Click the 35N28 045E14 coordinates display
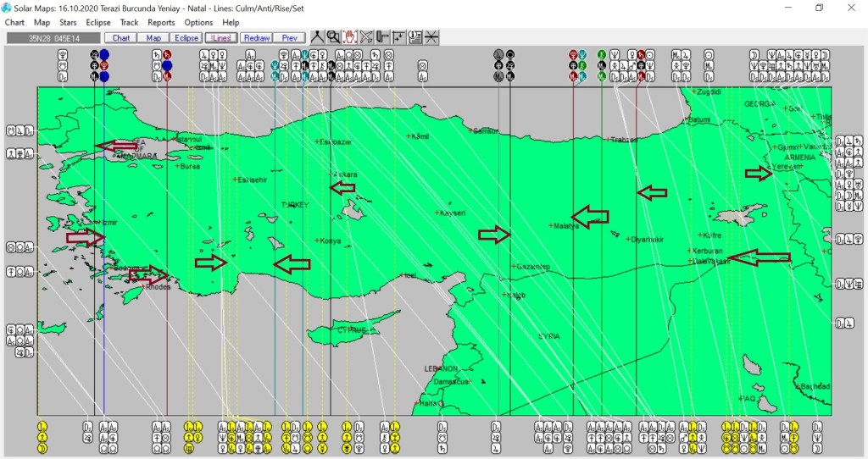The height and width of the screenshot is (459, 868). (53, 38)
